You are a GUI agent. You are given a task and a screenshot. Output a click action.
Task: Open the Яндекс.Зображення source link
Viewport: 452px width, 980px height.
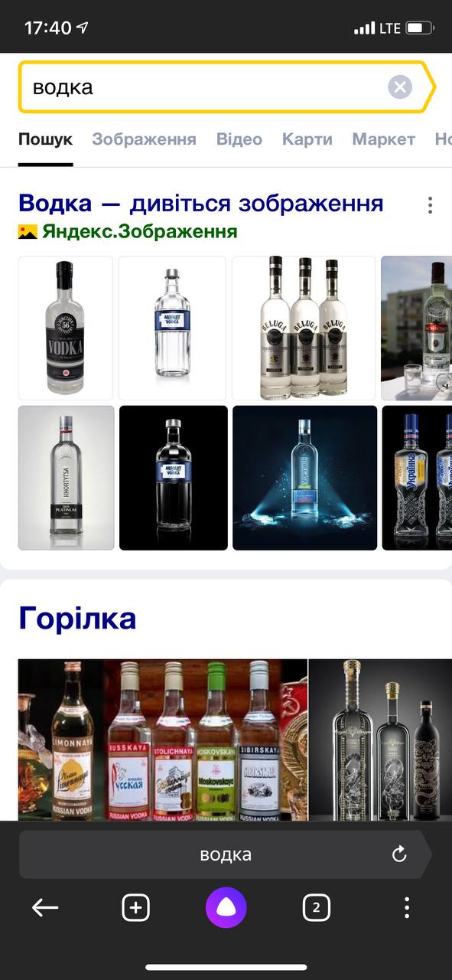click(x=139, y=231)
